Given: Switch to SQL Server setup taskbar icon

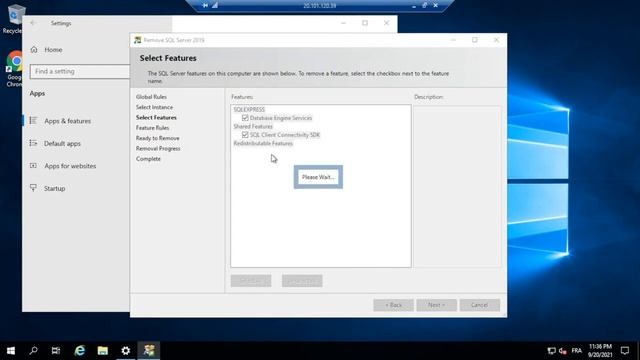Looking at the screenshot, I should 149,351.
